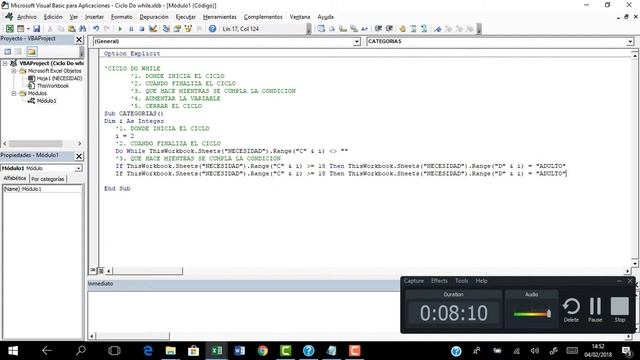Viewport: 640px width, 360px height.
Task: Click the Quick Info icon
Action: coord(343,29)
